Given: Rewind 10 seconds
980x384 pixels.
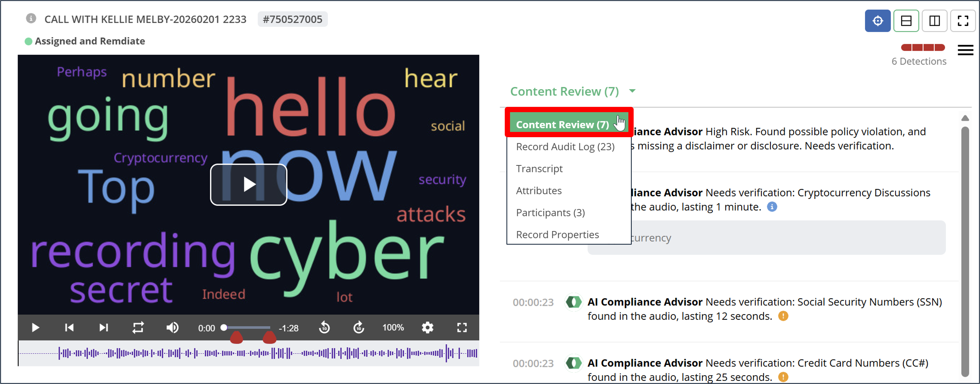Looking at the screenshot, I should pyautogui.click(x=324, y=327).
